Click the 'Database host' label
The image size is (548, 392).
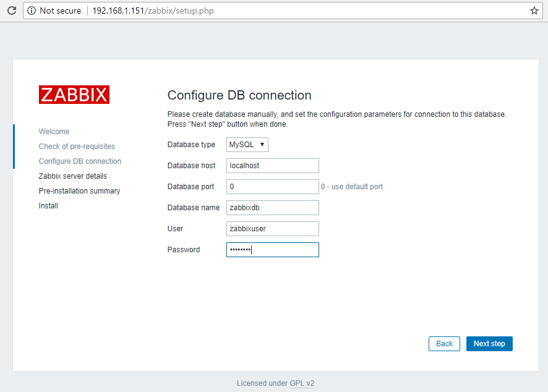point(191,166)
